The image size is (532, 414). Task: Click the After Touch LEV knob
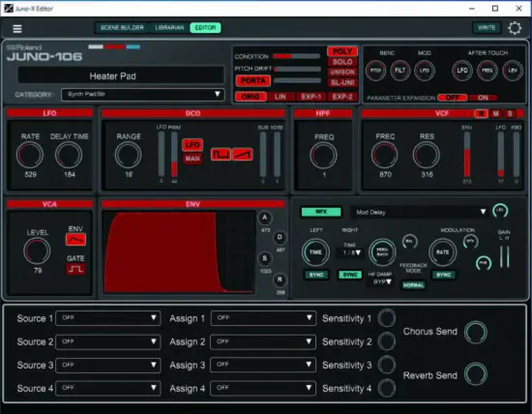(x=513, y=71)
